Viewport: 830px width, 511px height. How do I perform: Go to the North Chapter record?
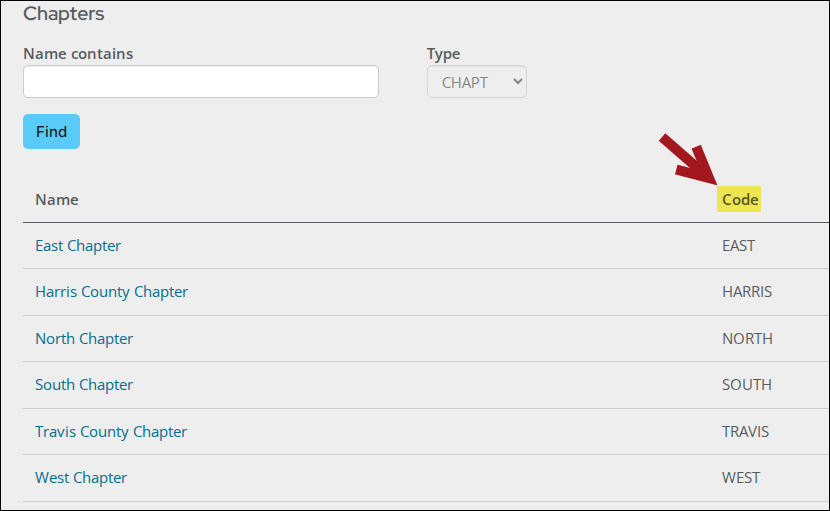tap(84, 339)
